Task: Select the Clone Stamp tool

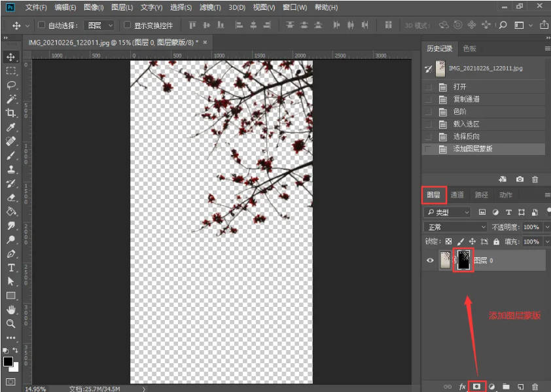Action: [11, 169]
